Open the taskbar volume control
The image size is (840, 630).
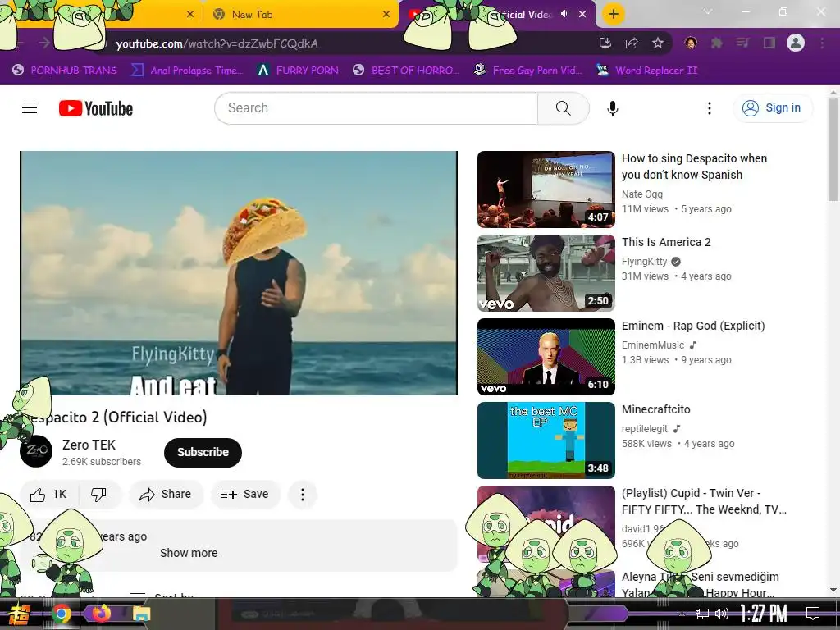pyautogui.click(x=722, y=614)
